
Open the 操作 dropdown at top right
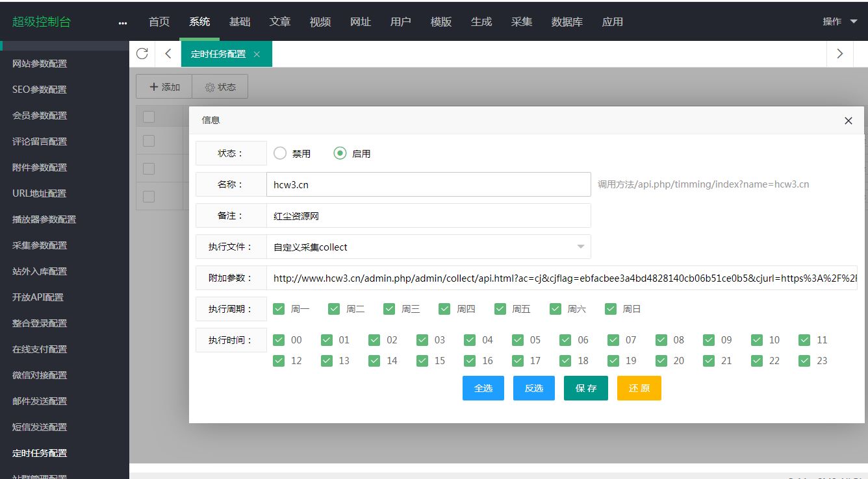pos(838,21)
